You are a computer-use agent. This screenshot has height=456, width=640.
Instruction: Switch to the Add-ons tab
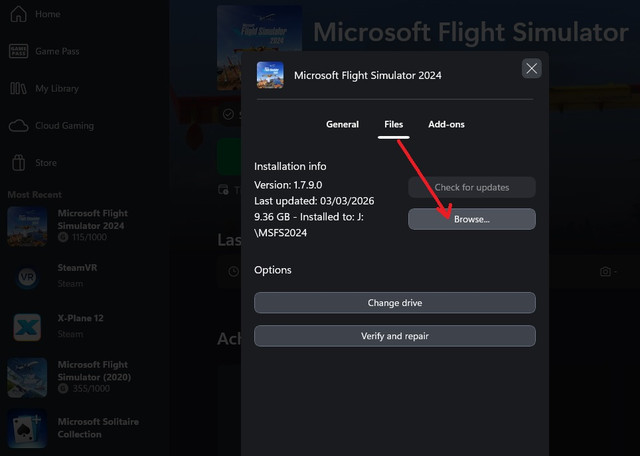point(446,124)
